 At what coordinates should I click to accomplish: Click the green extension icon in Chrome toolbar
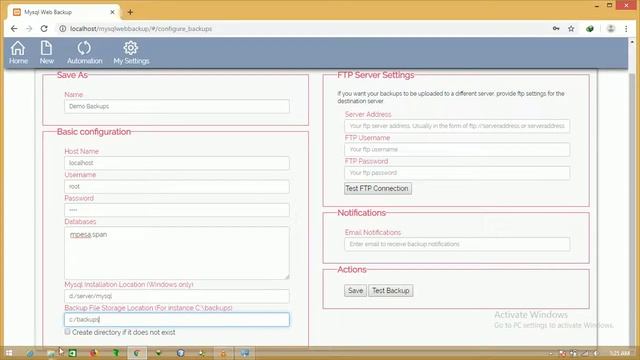[590, 29]
